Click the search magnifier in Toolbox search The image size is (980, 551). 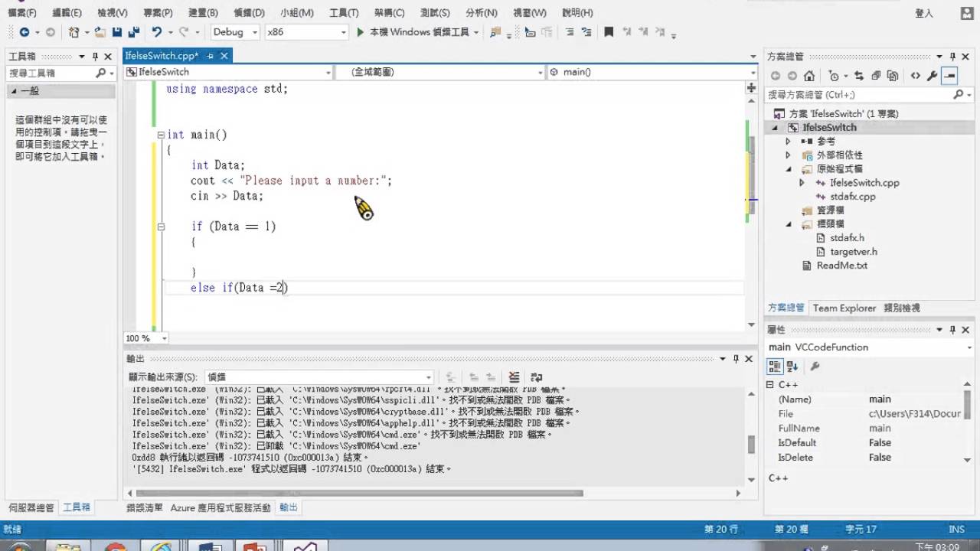(101, 73)
